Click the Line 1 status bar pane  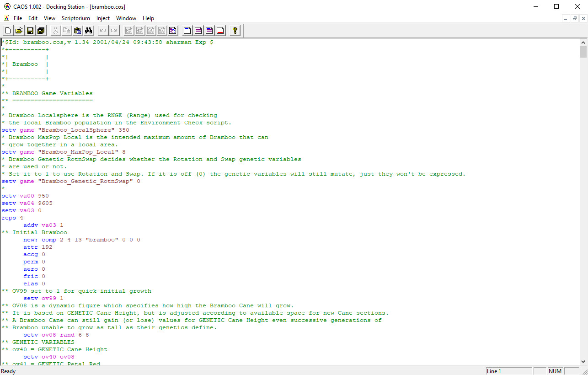click(509, 371)
